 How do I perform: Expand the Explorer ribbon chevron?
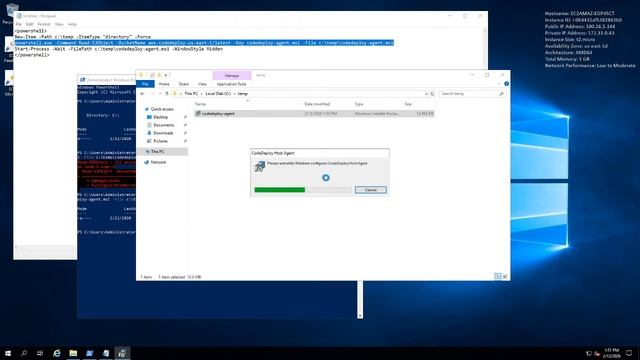pos(499,84)
